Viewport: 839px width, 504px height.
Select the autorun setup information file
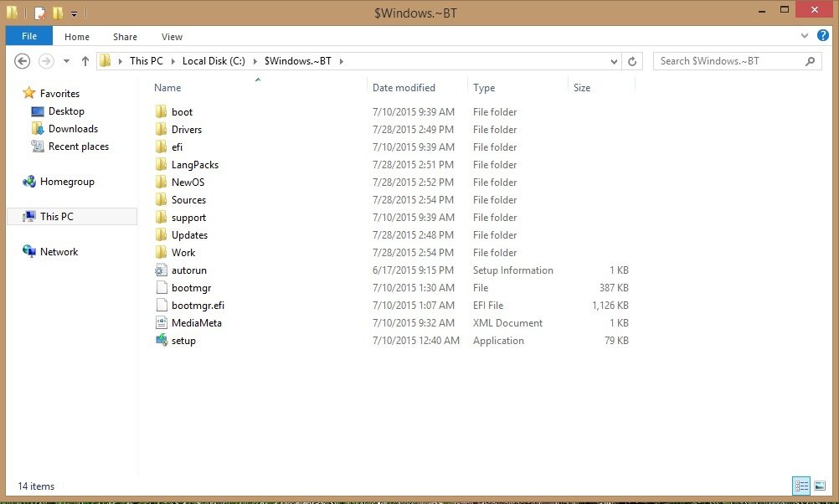click(x=188, y=270)
